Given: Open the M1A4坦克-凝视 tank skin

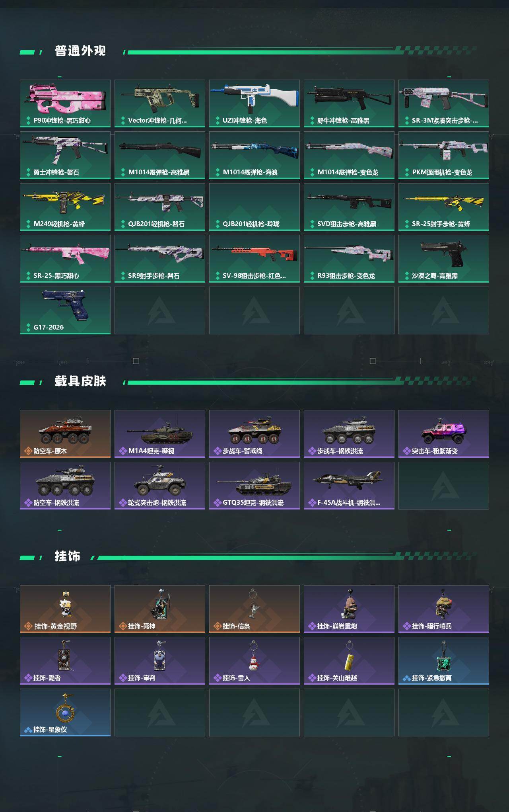Looking at the screenshot, I should 160,434.
